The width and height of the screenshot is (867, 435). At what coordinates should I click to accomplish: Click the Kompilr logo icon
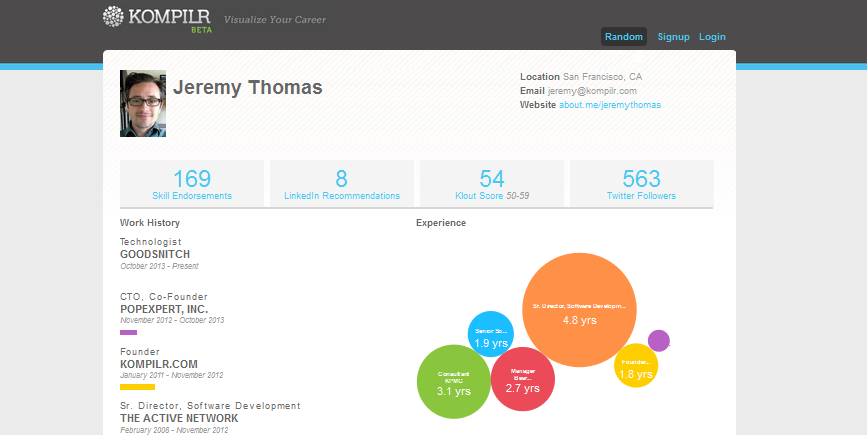[113, 17]
